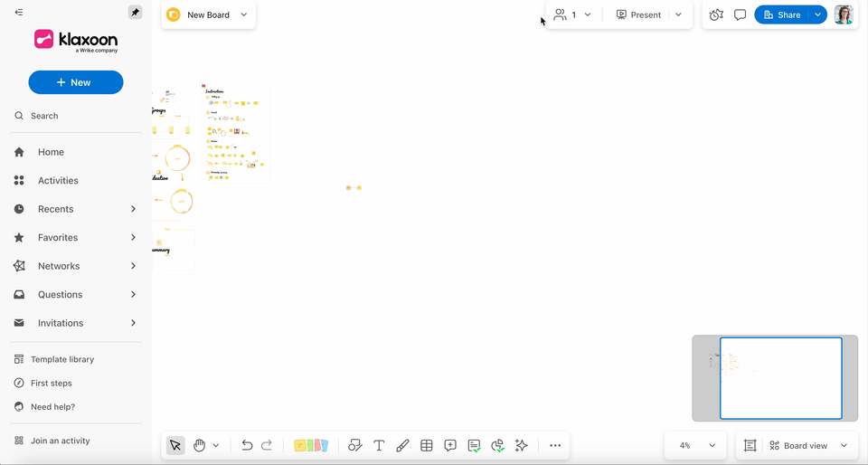Viewport: 868px width, 465px height.
Task: Open the Search field in sidebar
Action: 76,116
